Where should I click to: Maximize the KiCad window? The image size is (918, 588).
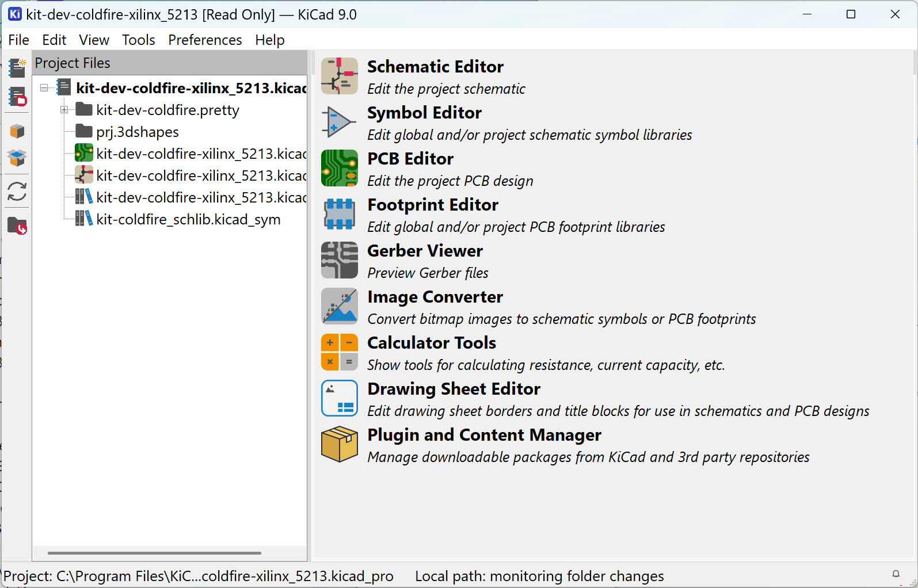[x=851, y=14]
